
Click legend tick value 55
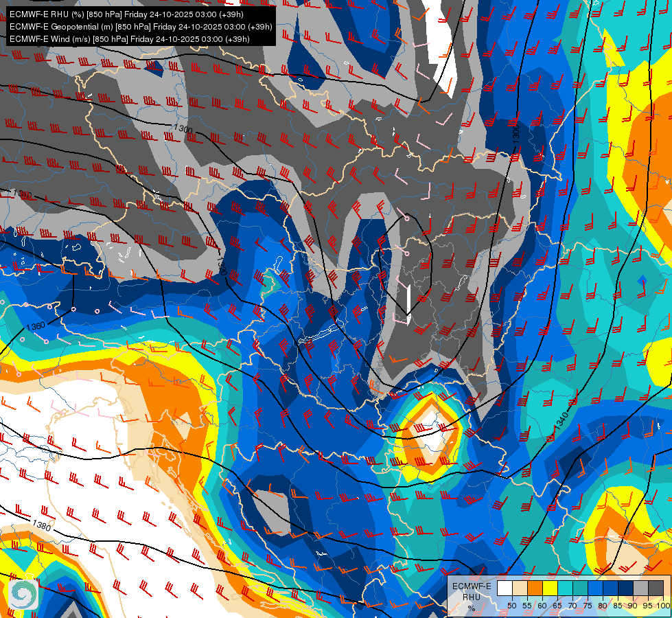527,606
